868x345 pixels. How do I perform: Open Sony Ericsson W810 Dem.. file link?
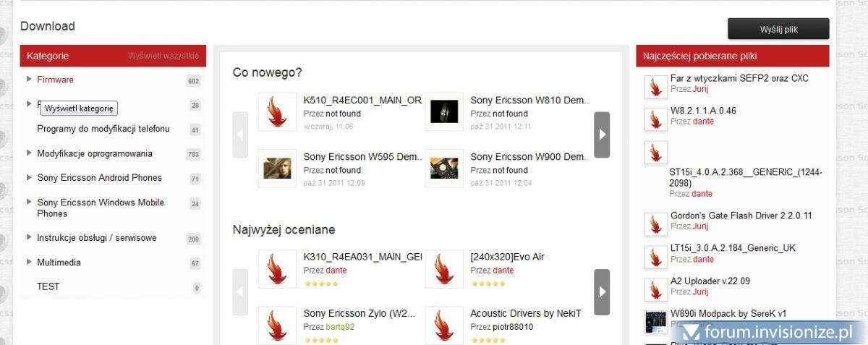coord(529,101)
